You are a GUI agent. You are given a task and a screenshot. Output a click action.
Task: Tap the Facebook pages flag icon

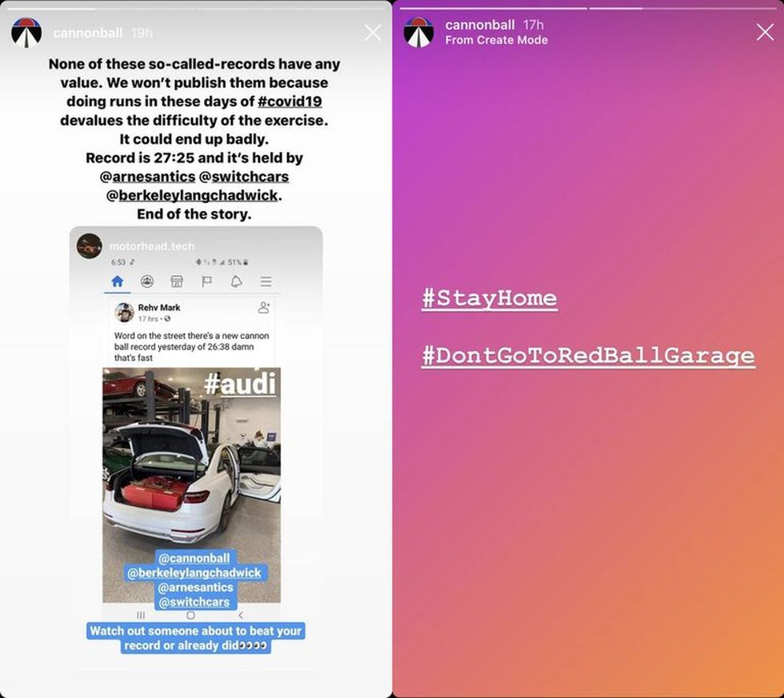[206, 281]
